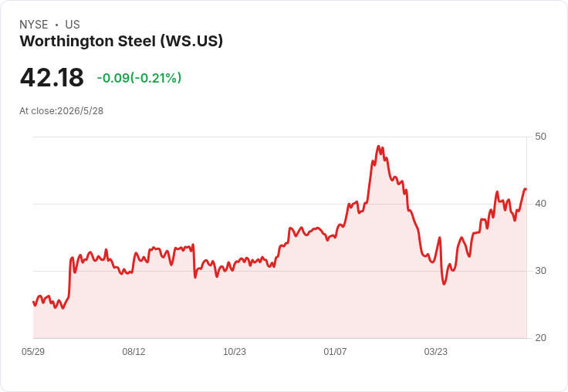Click the 30 price axis label
The width and height of the screenshot is (568, 392).
[540, 271]
